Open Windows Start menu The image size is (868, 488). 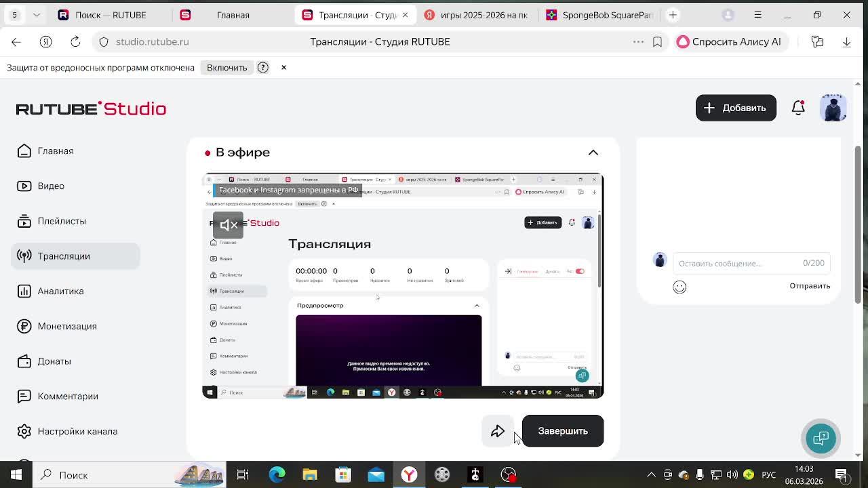pos(16,475)
